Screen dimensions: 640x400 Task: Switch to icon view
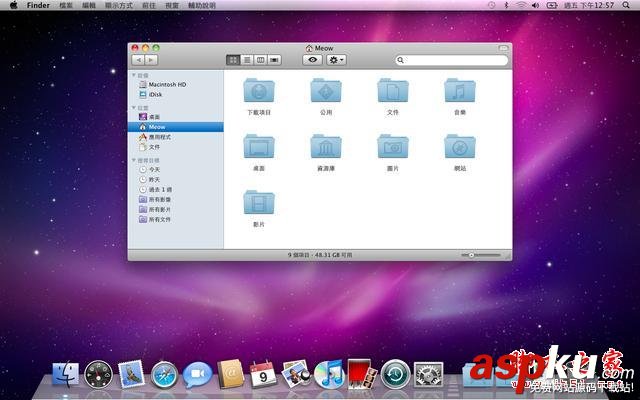(x=233, y=60)
